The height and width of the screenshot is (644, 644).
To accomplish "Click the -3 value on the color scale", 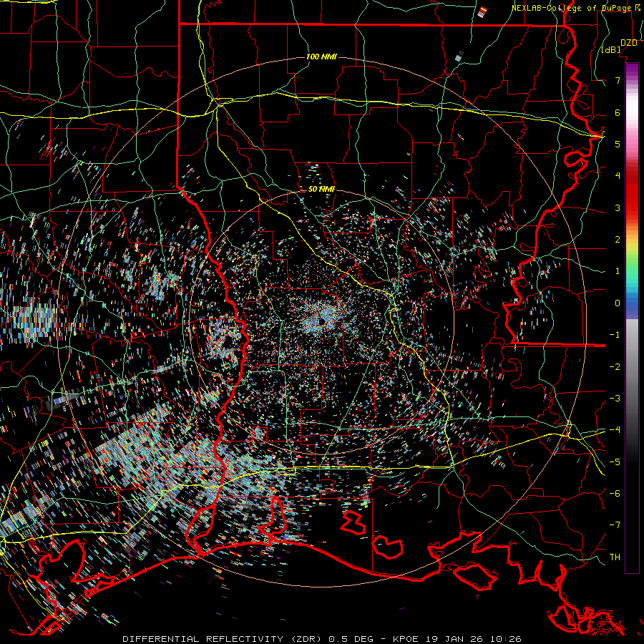I will click(x=615, y=399).
